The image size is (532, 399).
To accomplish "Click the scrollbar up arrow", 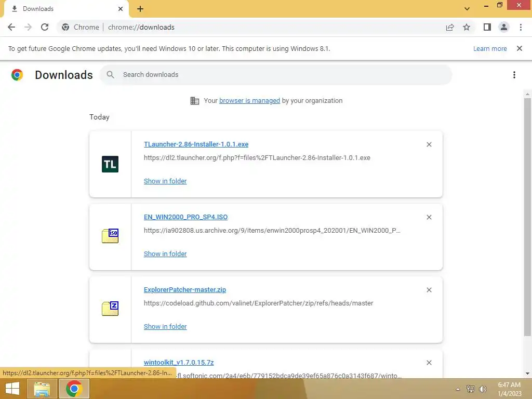I will [527, 94].
